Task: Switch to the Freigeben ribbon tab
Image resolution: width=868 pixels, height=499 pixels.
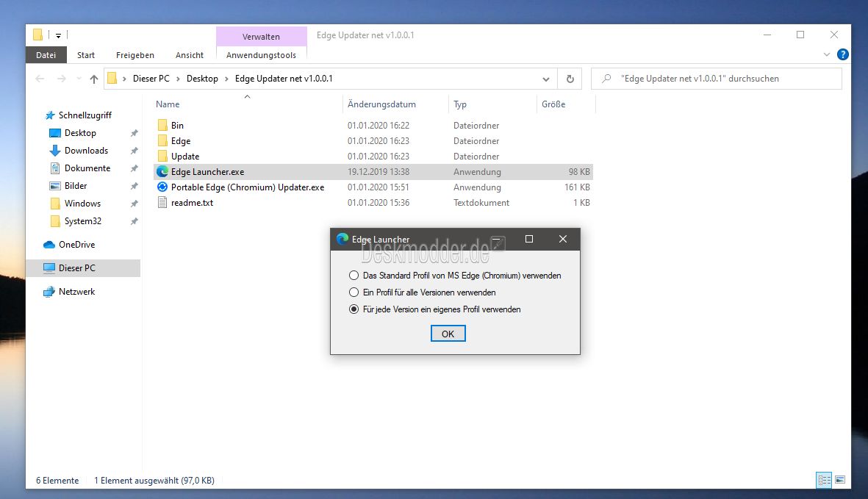Action: coord(135,55)
